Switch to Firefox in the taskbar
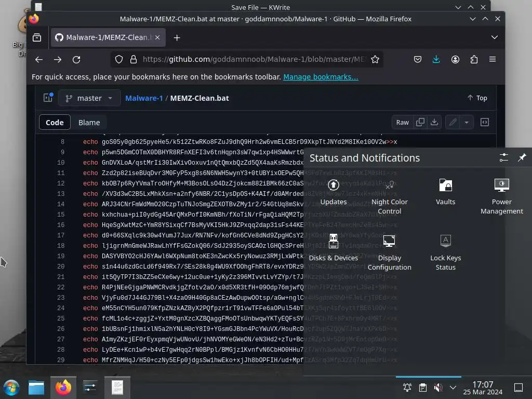532x399 pixels. (x=63, y=388)
